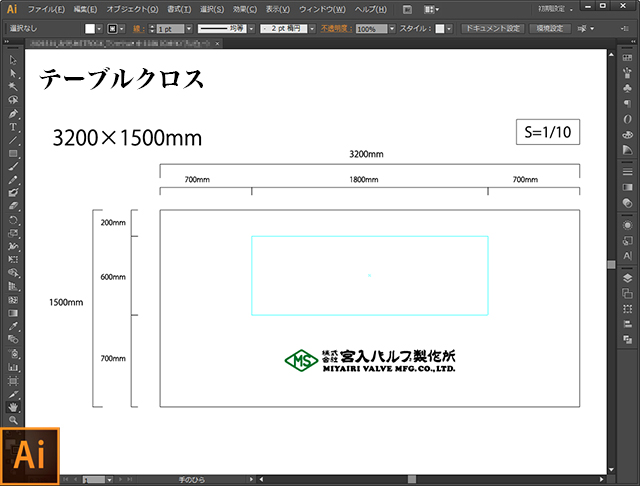The width and height of the screenshot is (640, 486).
Task: Select the Rotate tool
Action: point(13,220)
